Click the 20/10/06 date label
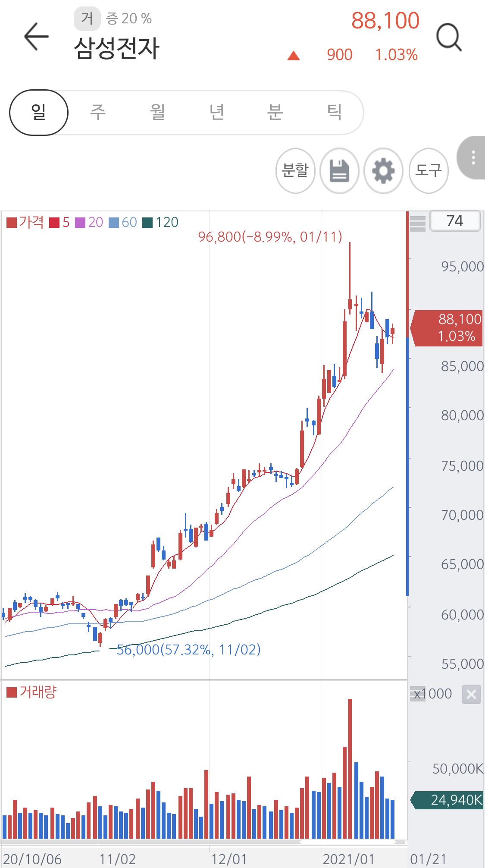 [32, 859]
